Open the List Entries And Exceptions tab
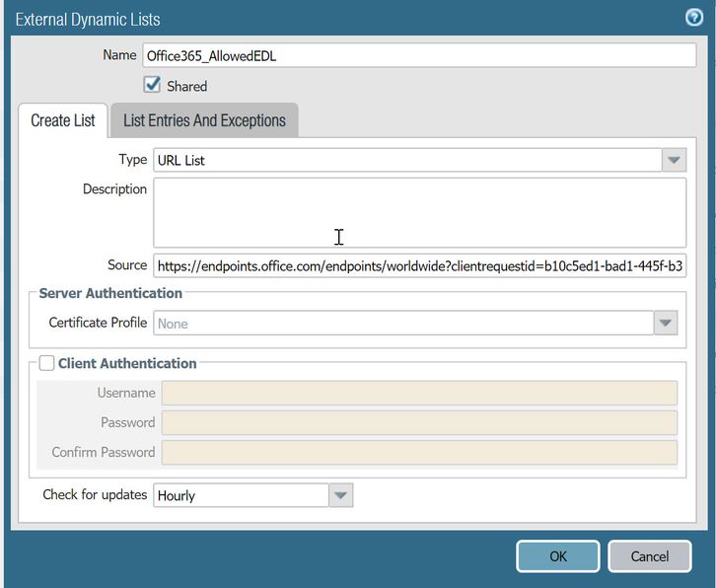The image size is (716, 588). coord(204,120)
